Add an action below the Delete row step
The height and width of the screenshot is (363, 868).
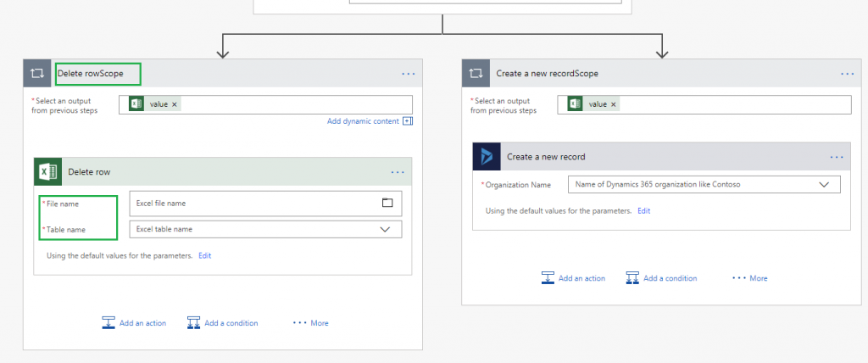pos(134,323)
